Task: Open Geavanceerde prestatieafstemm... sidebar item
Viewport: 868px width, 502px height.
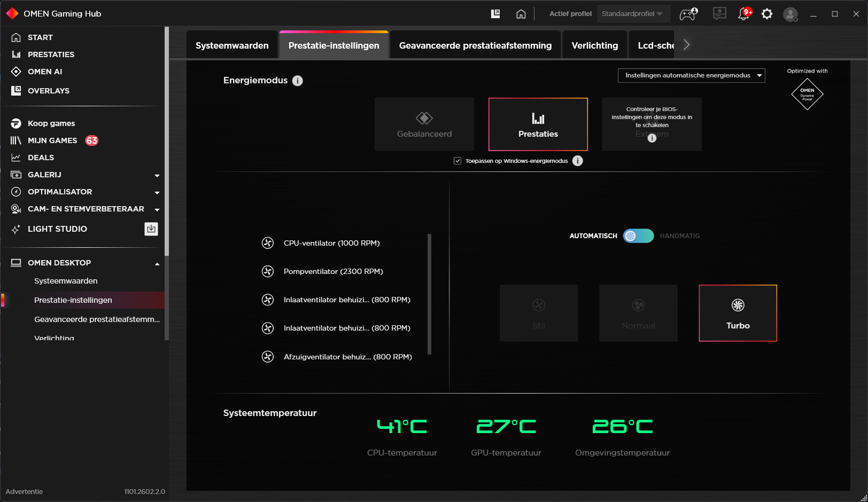Action: [x=97, y=319]
